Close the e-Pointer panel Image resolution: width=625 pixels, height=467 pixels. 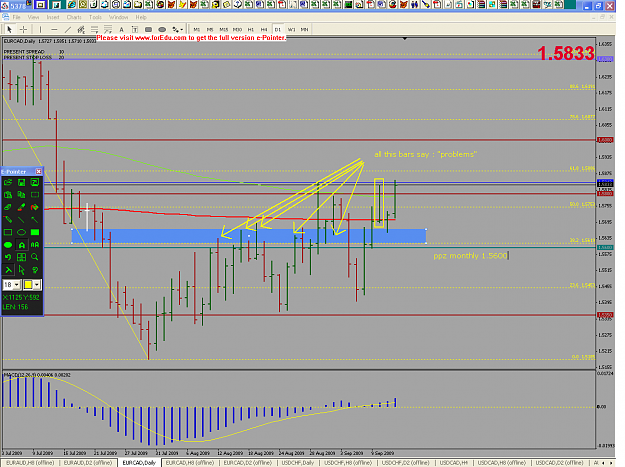39,171
